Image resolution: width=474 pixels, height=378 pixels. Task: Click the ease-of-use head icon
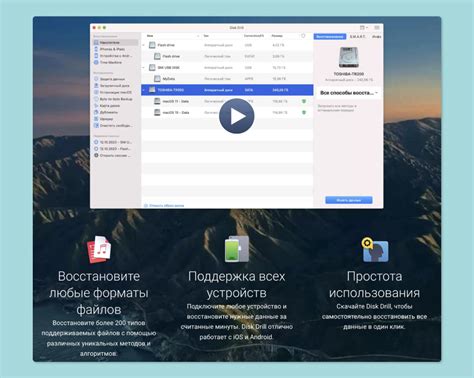coord(375,249)
